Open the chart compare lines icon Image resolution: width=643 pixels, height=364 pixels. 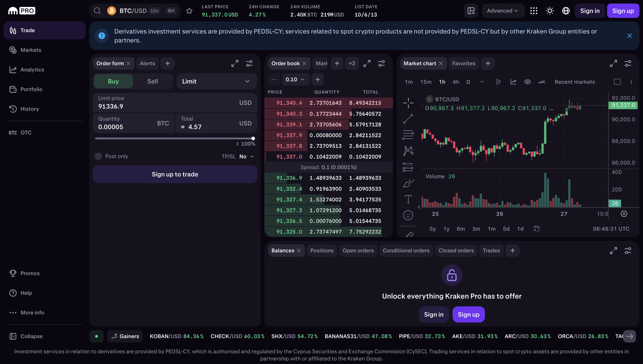click(542, 82)
